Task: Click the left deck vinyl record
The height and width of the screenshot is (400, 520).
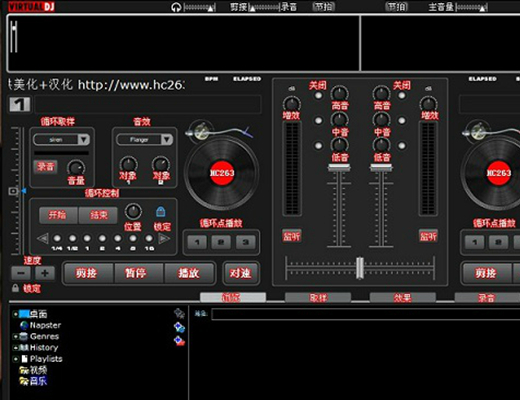Action: [x=222, y=173]
